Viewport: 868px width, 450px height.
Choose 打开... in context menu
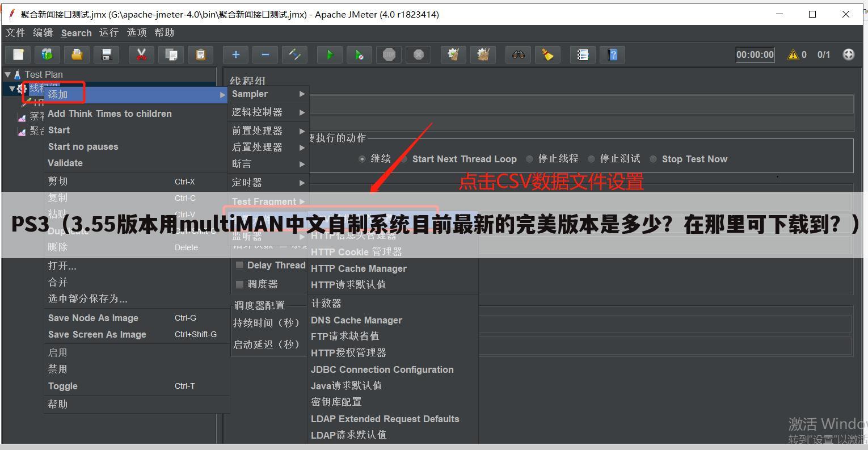point(137,266)
